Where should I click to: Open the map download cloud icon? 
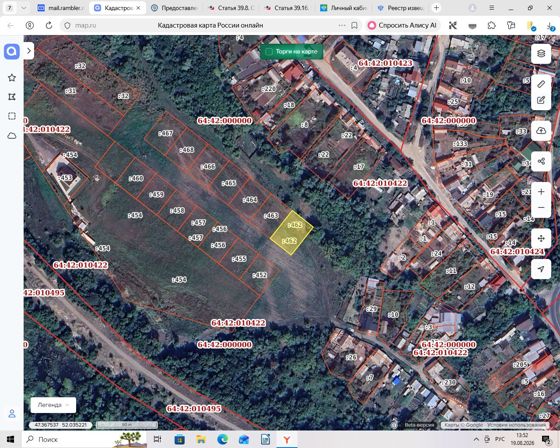click(541, 131)
